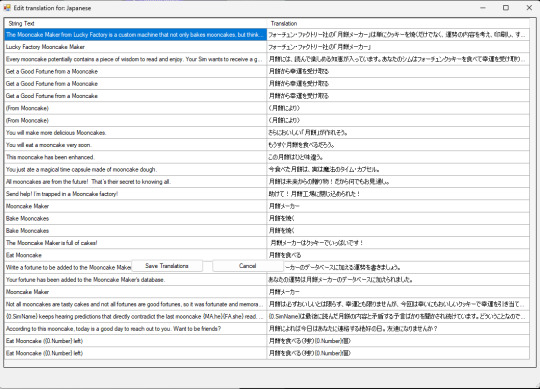This screenshot has height=389, width=540.
Task: Edit translation for 'Every mooncake potentially contains' row
Action: [x=398, y=59]
